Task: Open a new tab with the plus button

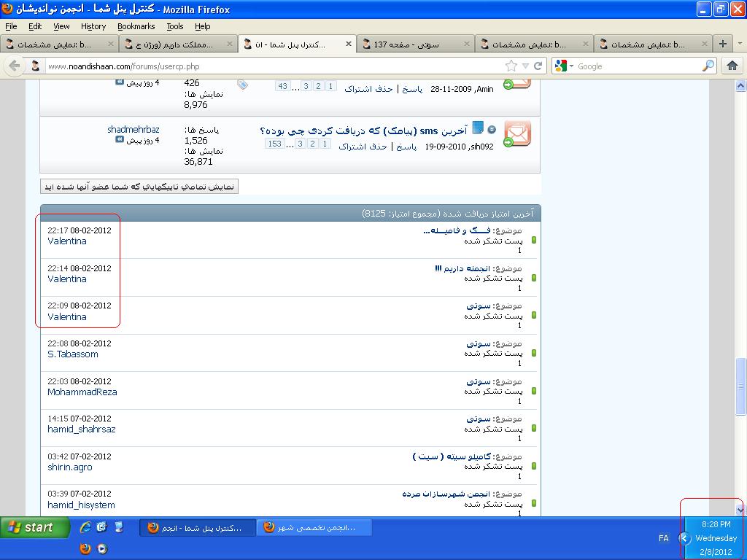Action: pos(722,44)
